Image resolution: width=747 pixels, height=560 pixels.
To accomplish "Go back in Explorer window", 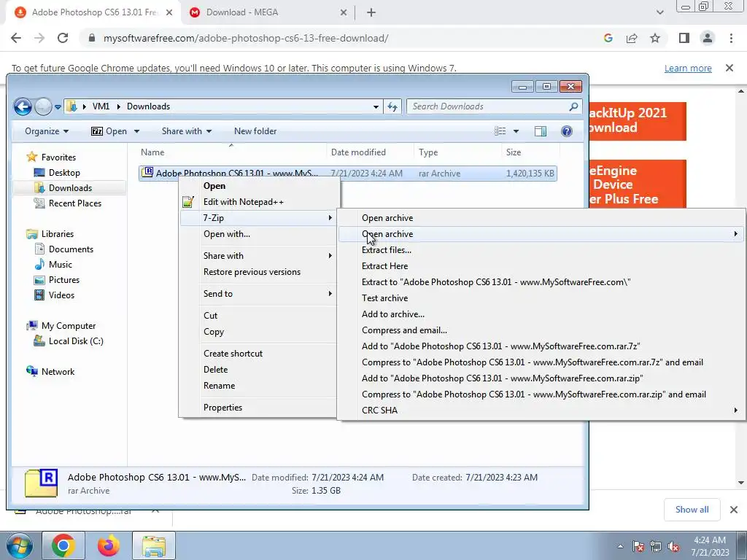I will (x=23, y=106).
